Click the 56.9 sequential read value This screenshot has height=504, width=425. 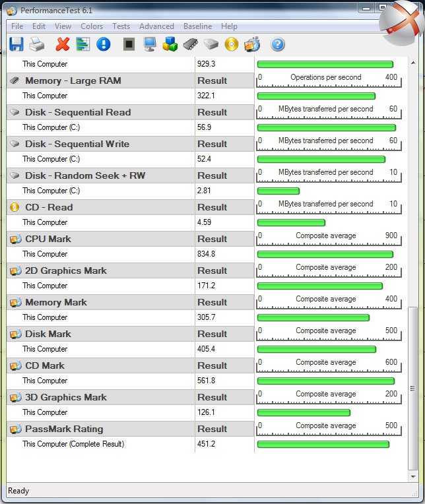[204, 127]
